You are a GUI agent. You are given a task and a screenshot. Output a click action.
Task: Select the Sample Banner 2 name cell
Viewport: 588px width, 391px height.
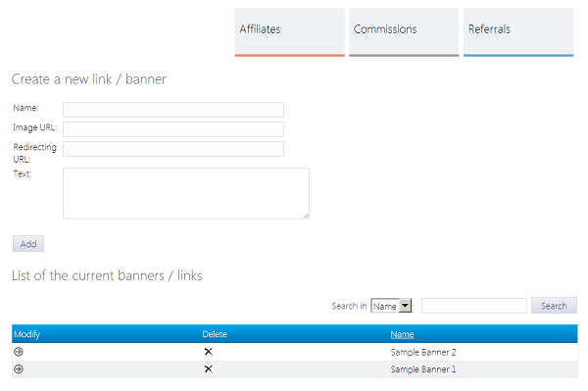tap(423, 352)
